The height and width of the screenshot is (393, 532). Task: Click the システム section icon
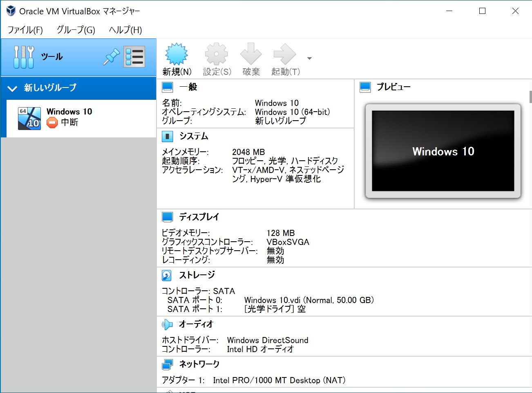click(168, 136)
